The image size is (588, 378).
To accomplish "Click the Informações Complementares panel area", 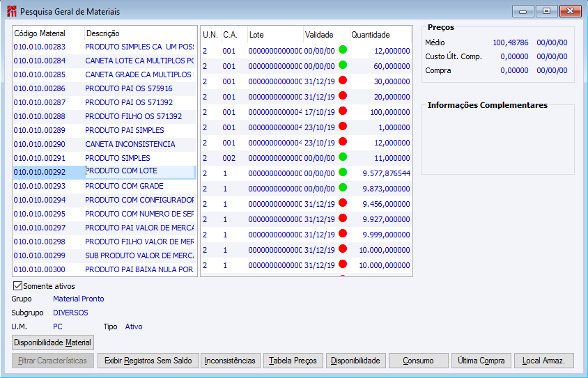I will tap(498, 141).
